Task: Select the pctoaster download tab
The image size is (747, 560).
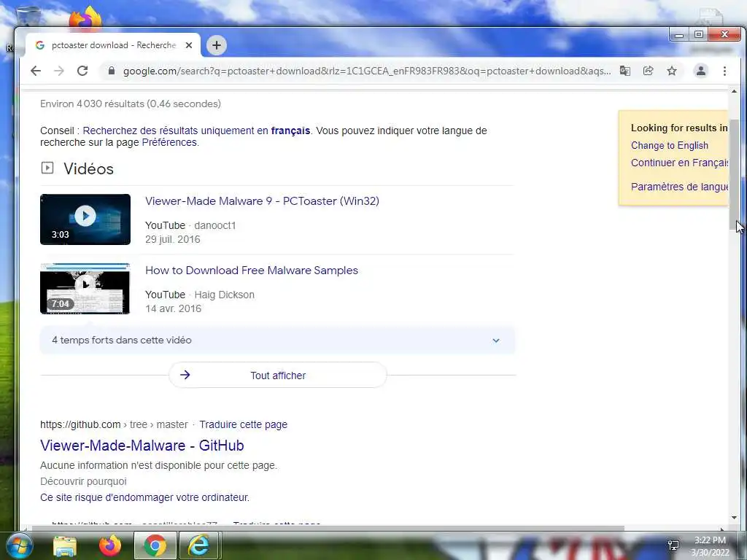Action: 113,45
